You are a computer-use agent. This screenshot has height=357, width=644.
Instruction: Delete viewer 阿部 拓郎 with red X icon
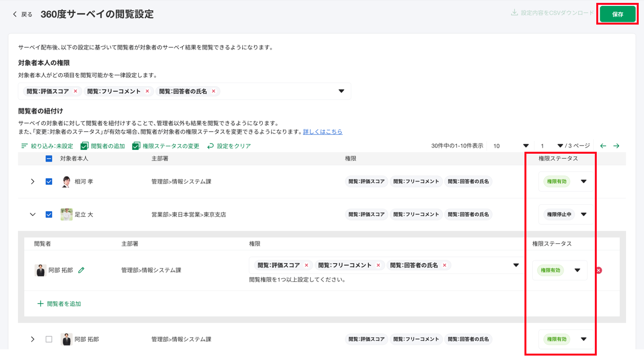click(599, 270)
